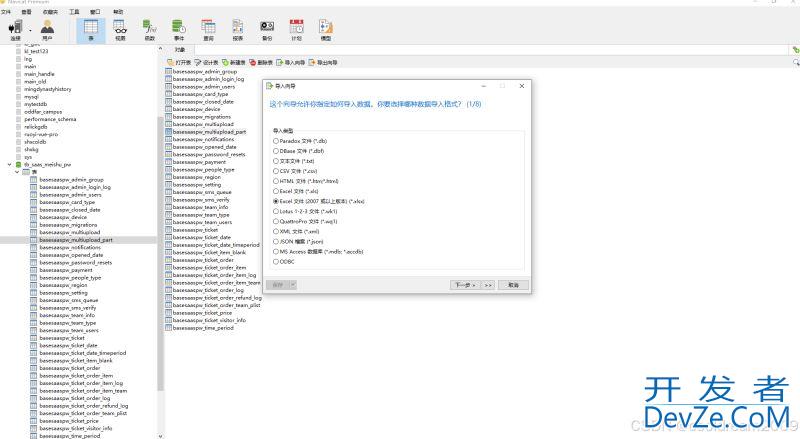Click the Next (下一步) wizard button
This screenshot has height=439, width=800.
(464, 284)
